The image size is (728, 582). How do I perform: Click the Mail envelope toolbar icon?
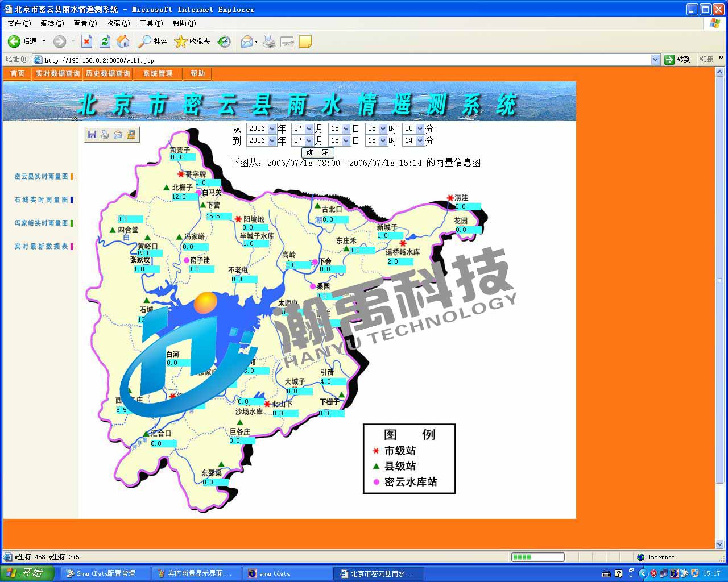[x=247, y=41]
